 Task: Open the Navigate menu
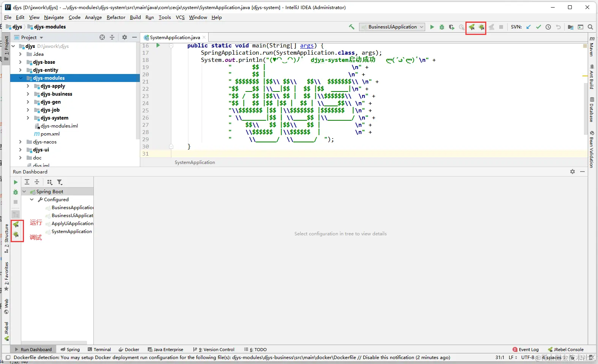(54, 17)
